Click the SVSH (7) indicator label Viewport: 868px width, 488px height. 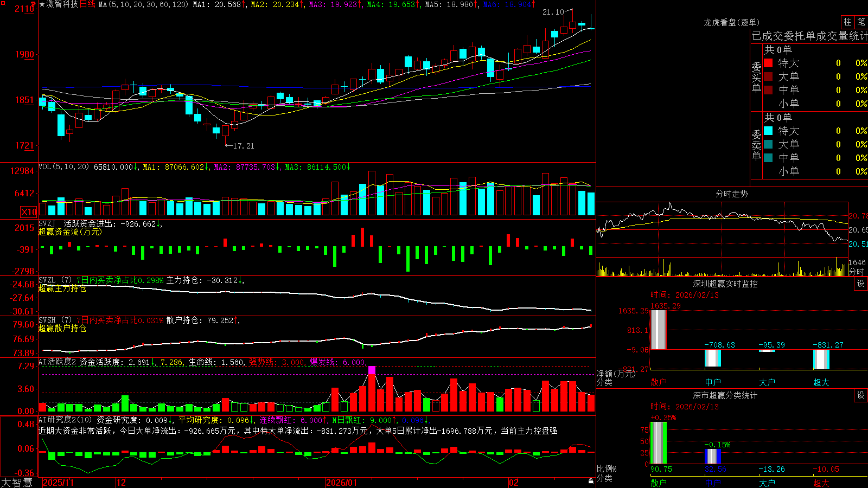pyautogui.click(x=55, y=320)
